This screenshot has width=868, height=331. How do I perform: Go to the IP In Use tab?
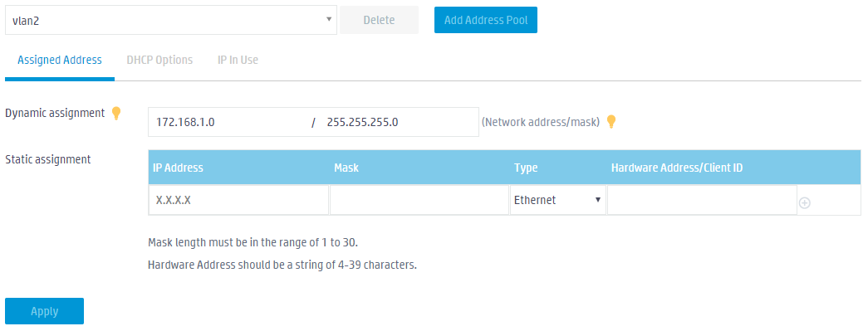point(238,61)
